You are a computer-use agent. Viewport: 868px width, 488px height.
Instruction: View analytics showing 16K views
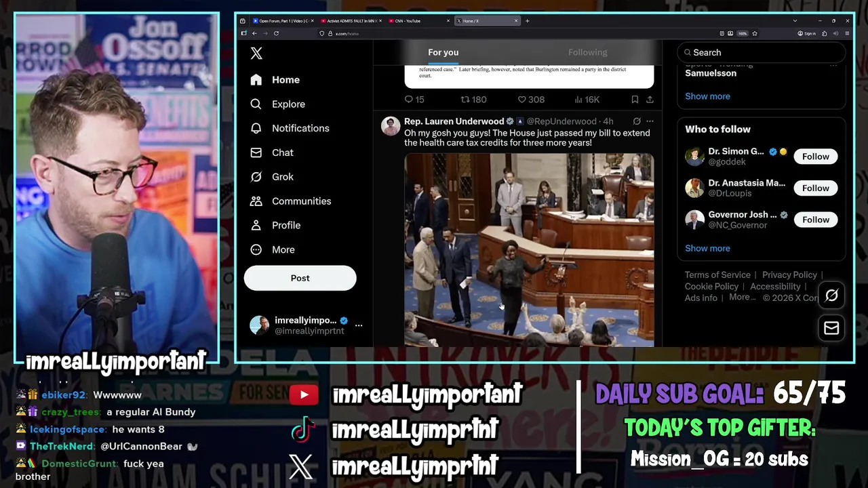point(587,100)
